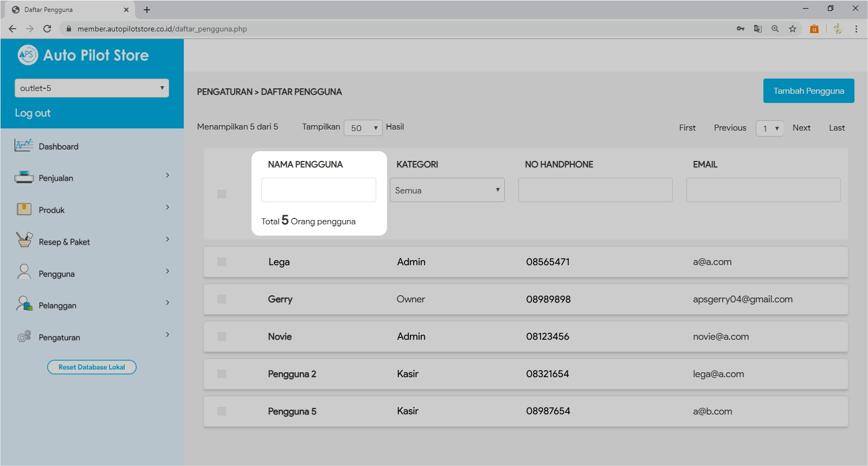This screenshot has width=868, height=466.
Task: Click the Dashboard chart icon in sidebar
Action: (24, 145)
